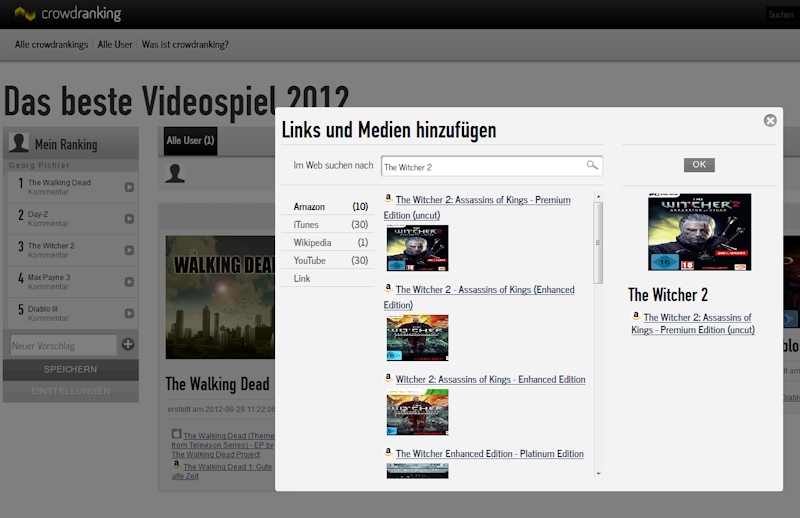
Task: Open selected panel's Premium Edition (uncut) link
Action: 693,324
